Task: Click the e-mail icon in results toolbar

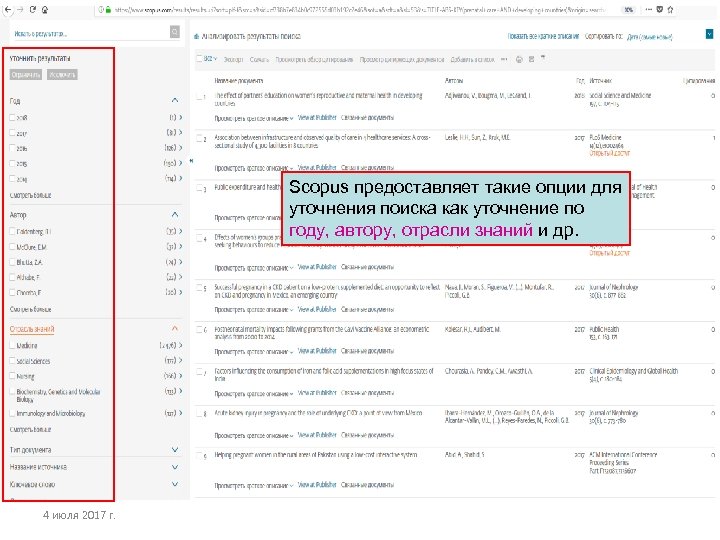Action: click(531, 59)
